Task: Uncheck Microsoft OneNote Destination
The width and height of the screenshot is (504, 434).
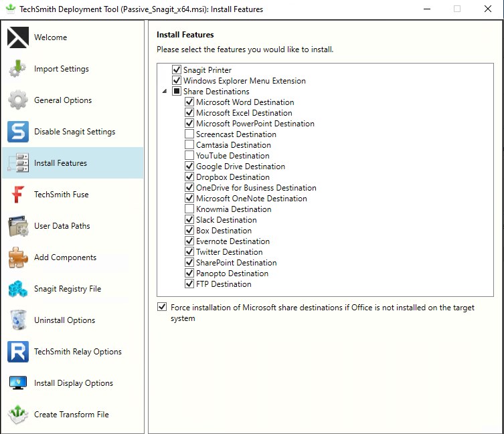Action: click(x=189, y=198)
